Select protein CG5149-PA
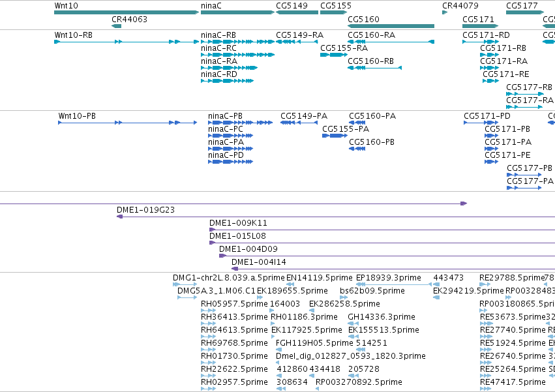This screenshot has height=392, width=555. (x=299, y=123)
